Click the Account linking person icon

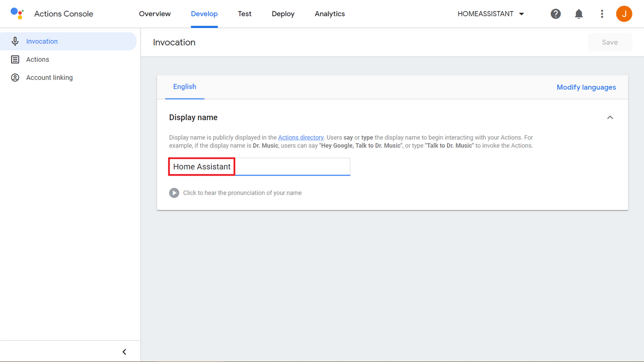click(15, 77)
